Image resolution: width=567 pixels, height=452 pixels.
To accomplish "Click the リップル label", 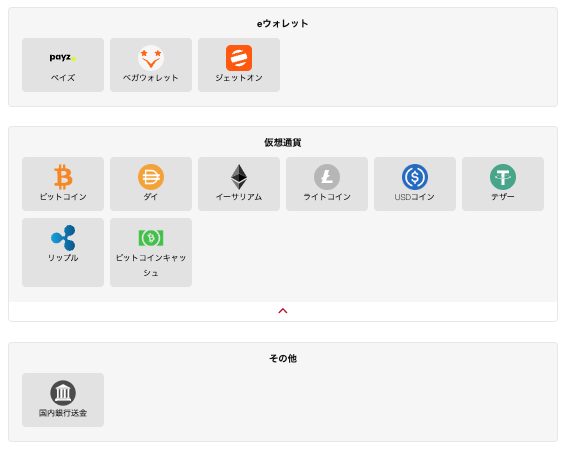I will point(63,258).
